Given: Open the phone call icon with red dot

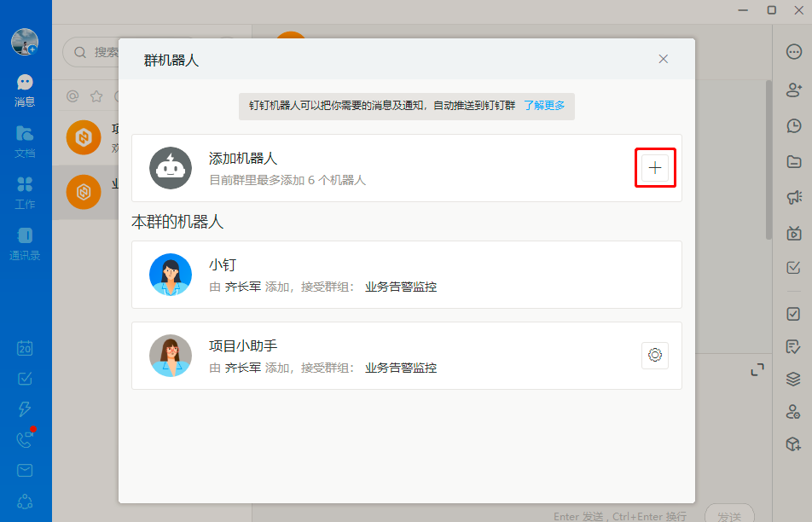Looking at the screenshot, I should 25,439.
